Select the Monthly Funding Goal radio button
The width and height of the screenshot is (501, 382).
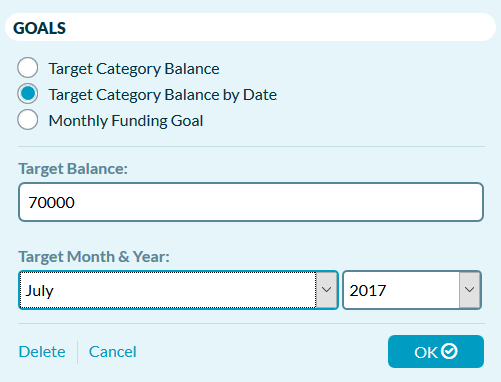pyautogui.click(x=28, y=120)
